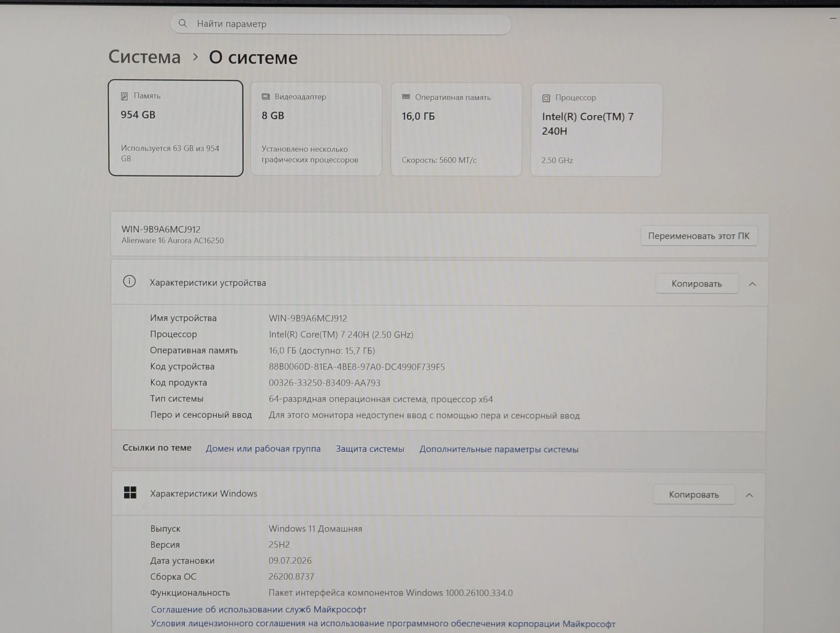Open Защита системы link

pyautogui.click(x=370, y=449)
